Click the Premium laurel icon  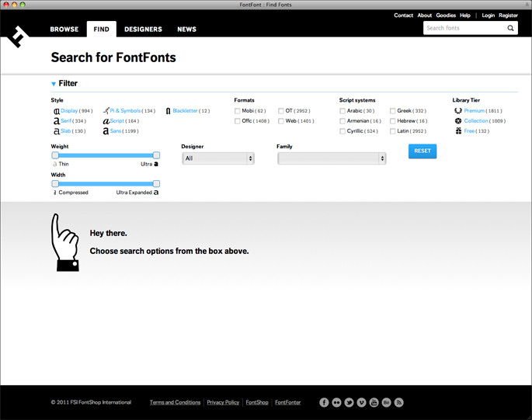(x=458, y=110)
